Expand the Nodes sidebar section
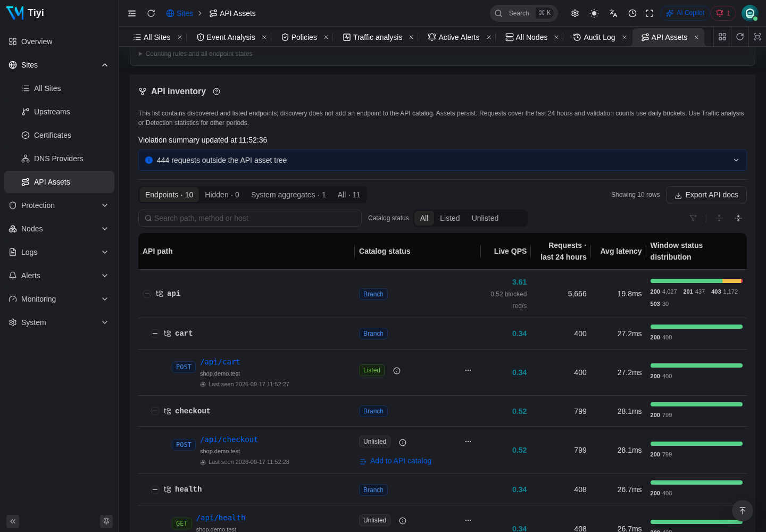Screen dimensions: 766x532 tap(59, 229)
